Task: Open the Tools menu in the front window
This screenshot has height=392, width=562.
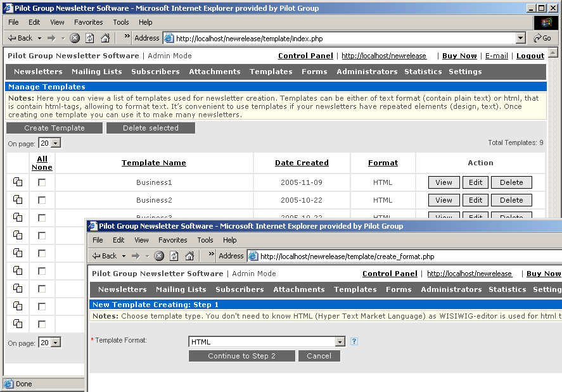Action: pos(205,240)
